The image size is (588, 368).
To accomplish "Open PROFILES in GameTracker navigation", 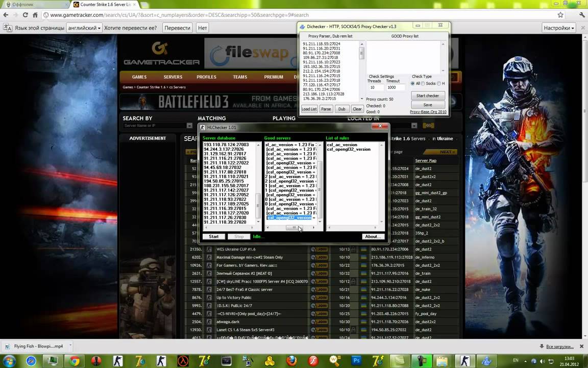I will (x=206, y=77).
